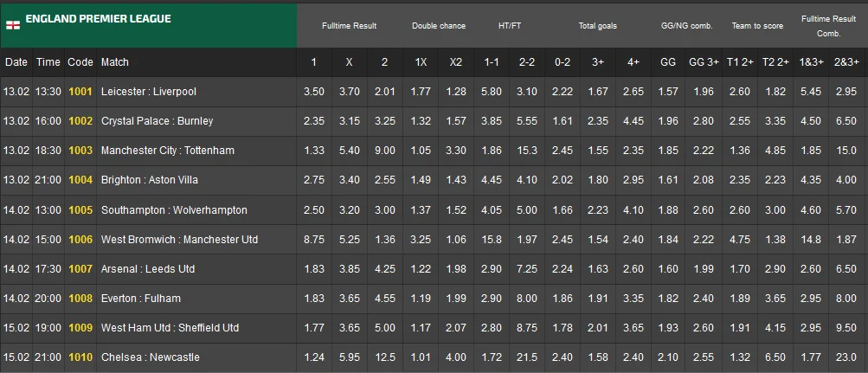Select home win odds for Leicester : Liverpool

pos(313,92)
